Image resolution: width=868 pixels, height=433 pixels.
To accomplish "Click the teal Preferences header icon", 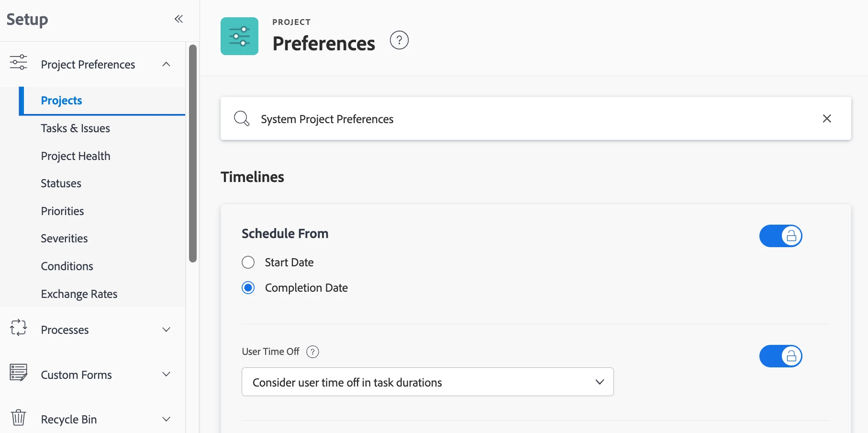I will tap(239, 36).
